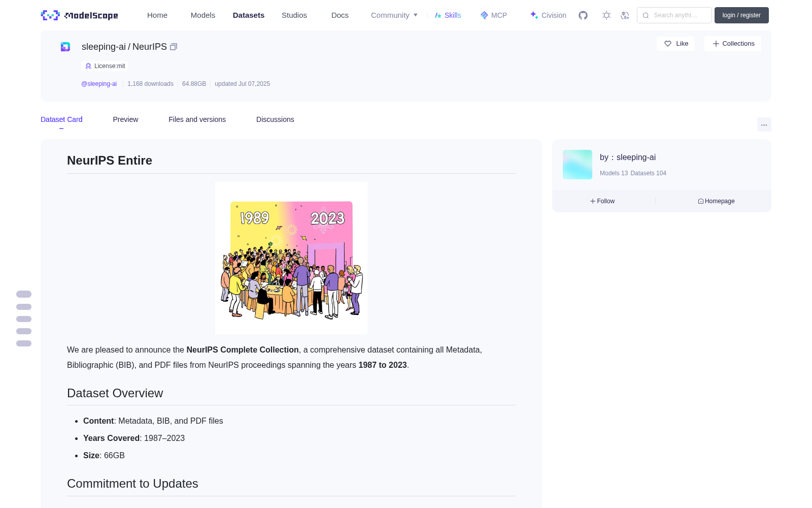This screenshot has height=508, width=812.
Task: Click the sleeping-ai dataset avatar icon
Action: tap(65, 47)
